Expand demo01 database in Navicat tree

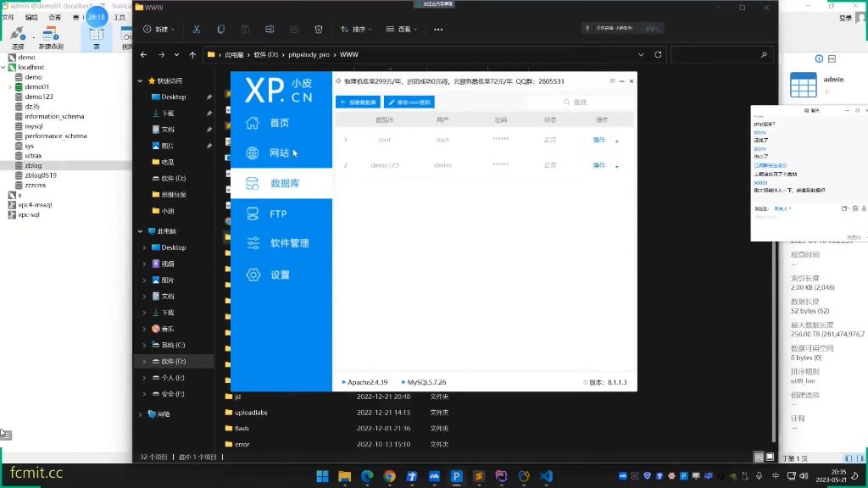(x=10, y=87)
